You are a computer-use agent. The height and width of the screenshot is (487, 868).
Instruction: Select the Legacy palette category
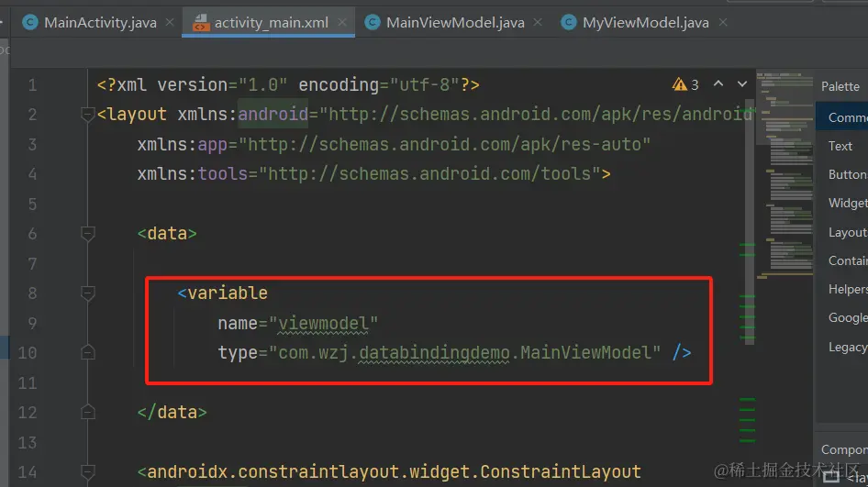tap(842, 347)
